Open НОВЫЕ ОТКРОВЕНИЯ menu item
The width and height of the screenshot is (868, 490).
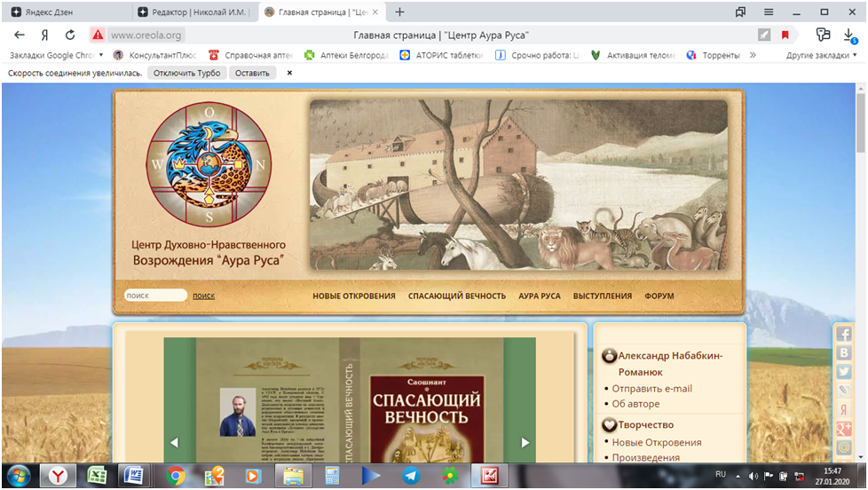(x=354, y=296)
